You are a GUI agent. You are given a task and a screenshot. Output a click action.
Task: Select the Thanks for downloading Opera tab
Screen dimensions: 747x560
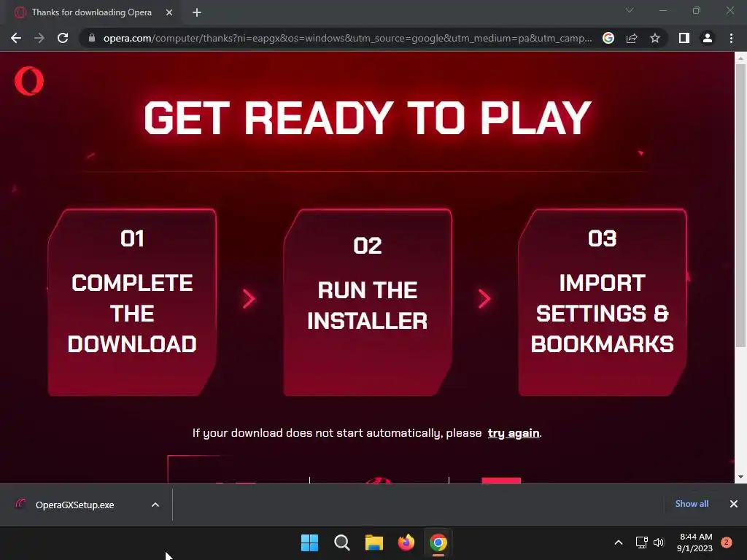[93, 12]
